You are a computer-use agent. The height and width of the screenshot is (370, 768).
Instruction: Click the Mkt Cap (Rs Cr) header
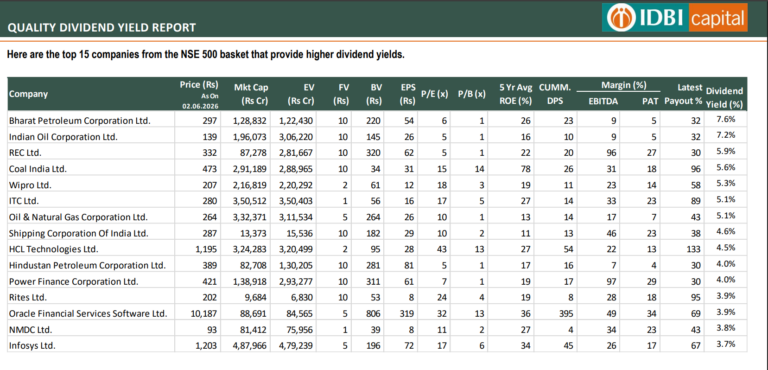[x=251, y=94]
